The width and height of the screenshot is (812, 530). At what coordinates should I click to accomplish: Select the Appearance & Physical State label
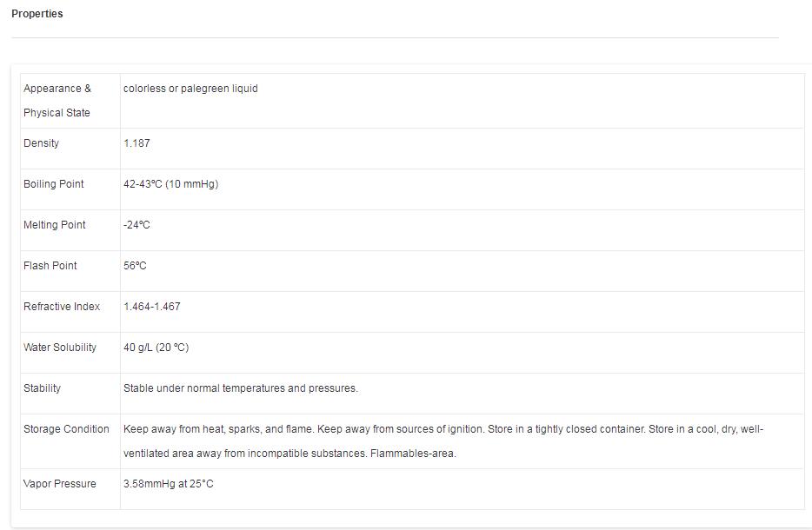point(57,101)
